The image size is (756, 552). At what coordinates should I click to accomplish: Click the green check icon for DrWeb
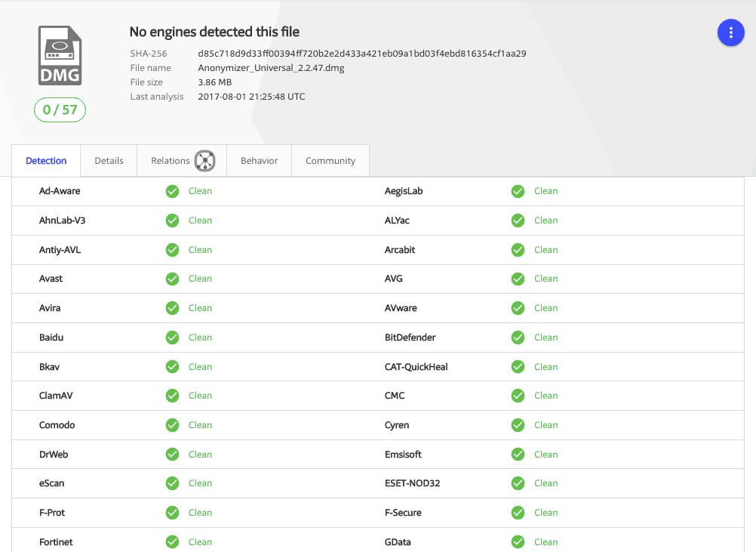pos(172,455)
